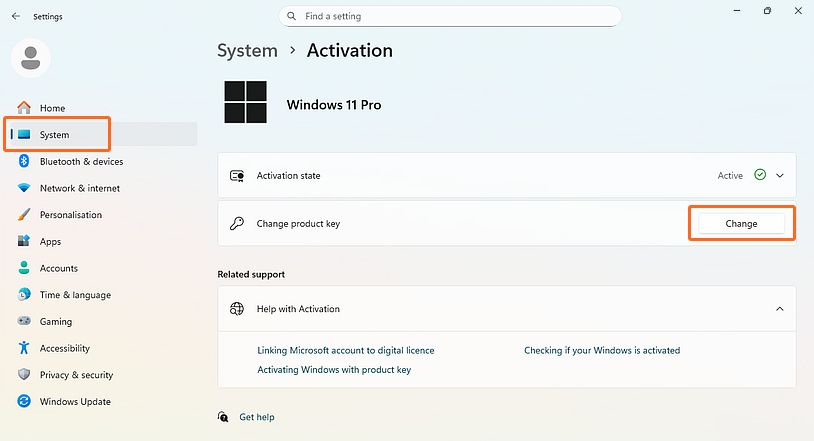Viewport: 814px width, 441px height.
Task: Collapse the Help with Activation section
Action: (780, 309)
